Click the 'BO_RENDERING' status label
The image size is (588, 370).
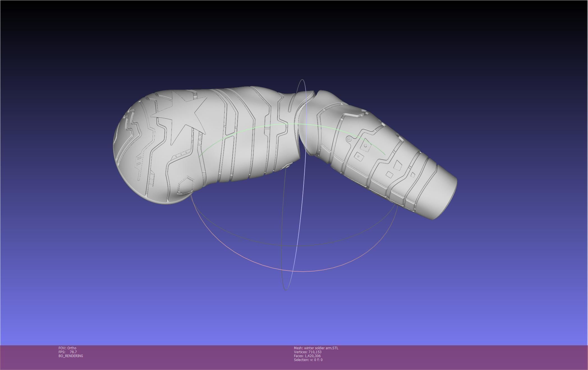coord(71,356)
